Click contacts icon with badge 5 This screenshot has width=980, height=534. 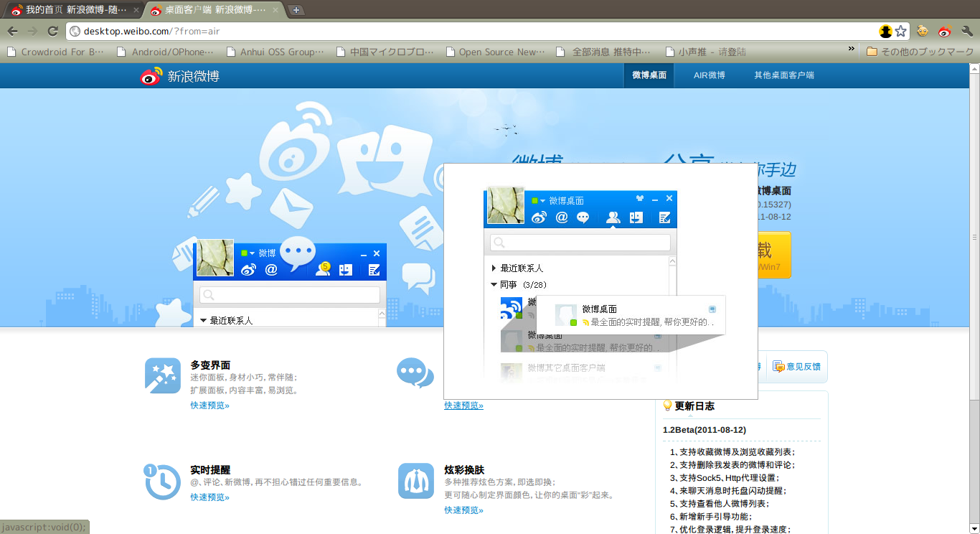point(322,269)
